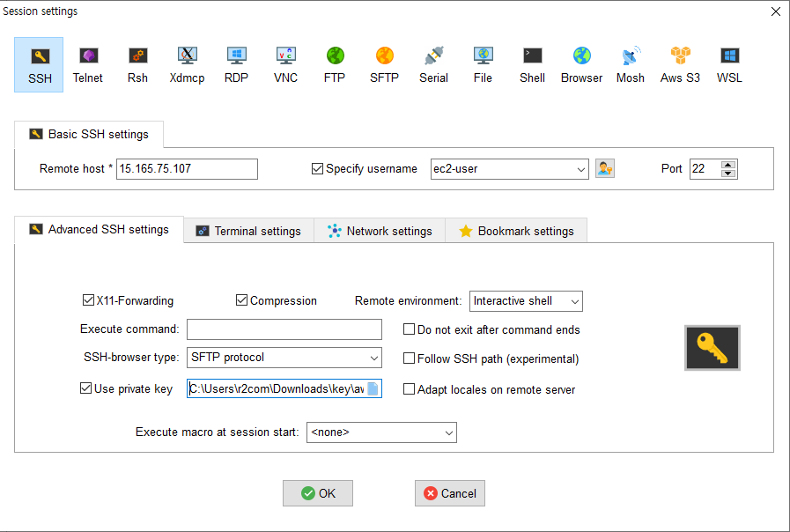Select the Serial session type
790x532 pixels.
434,64
